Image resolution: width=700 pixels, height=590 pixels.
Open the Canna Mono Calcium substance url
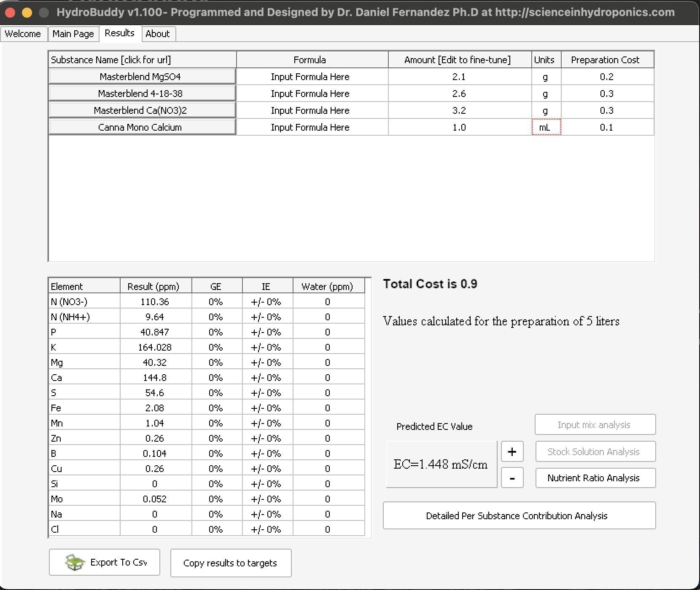click(142, 127)
